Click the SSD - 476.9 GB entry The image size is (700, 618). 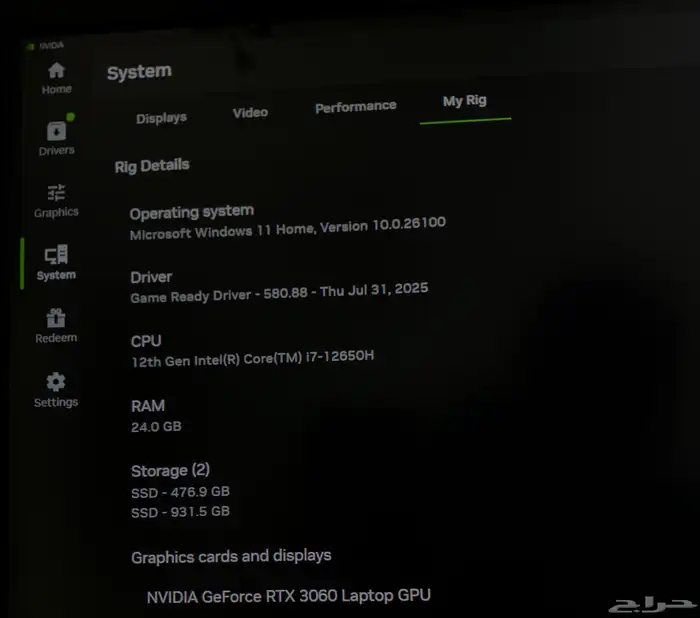click(x=180, y=492)
